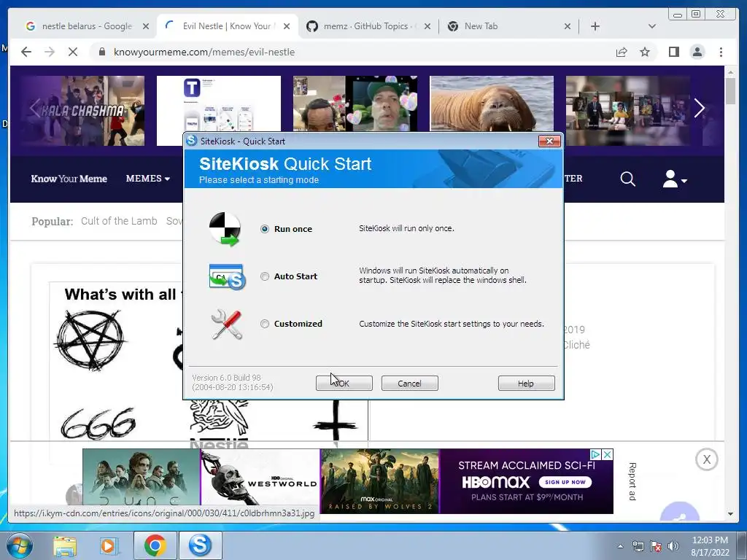Show previous carousel items arrow
Screen dimensions: 747x560
34,109
